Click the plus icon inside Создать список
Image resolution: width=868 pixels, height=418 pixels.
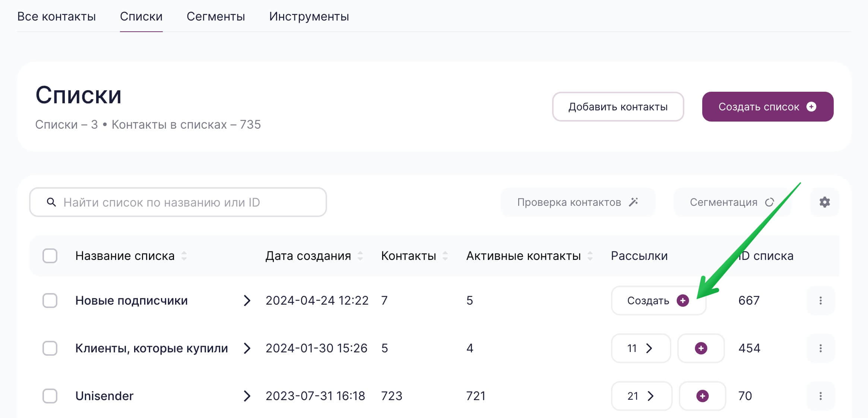(x=811, y=106)
